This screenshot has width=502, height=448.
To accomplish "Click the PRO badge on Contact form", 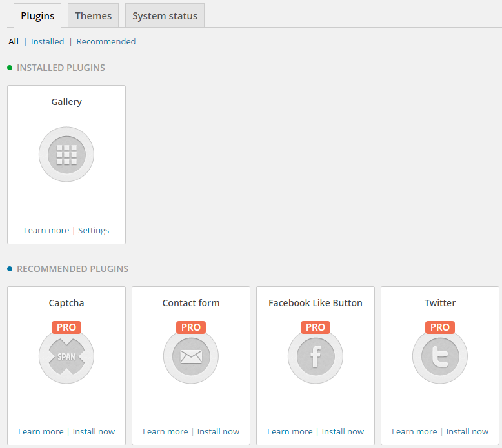I will tap(191, 327).
